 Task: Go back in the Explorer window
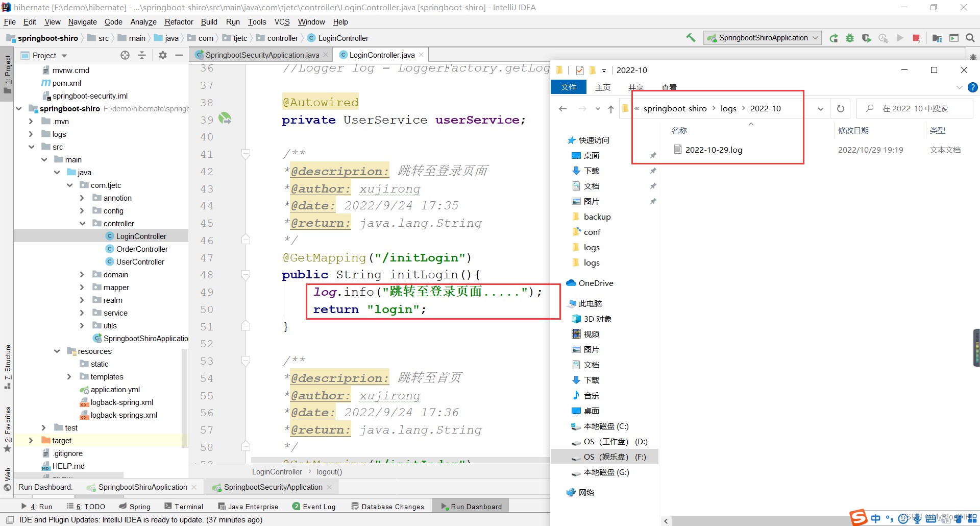pyautogui.click(x=563, y=109)
